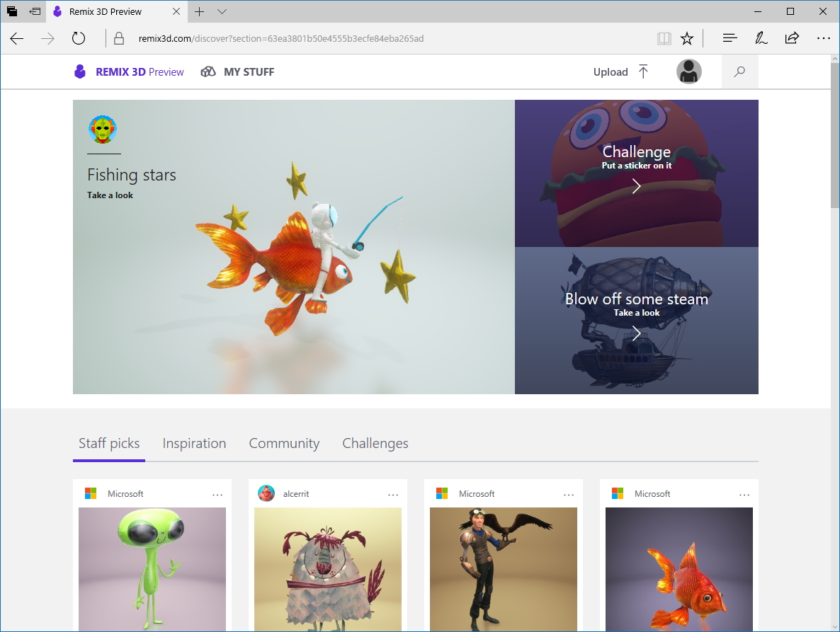Screen dimensions: 840x632
Task: Open more options on green alien card
Action: [217, 495]
